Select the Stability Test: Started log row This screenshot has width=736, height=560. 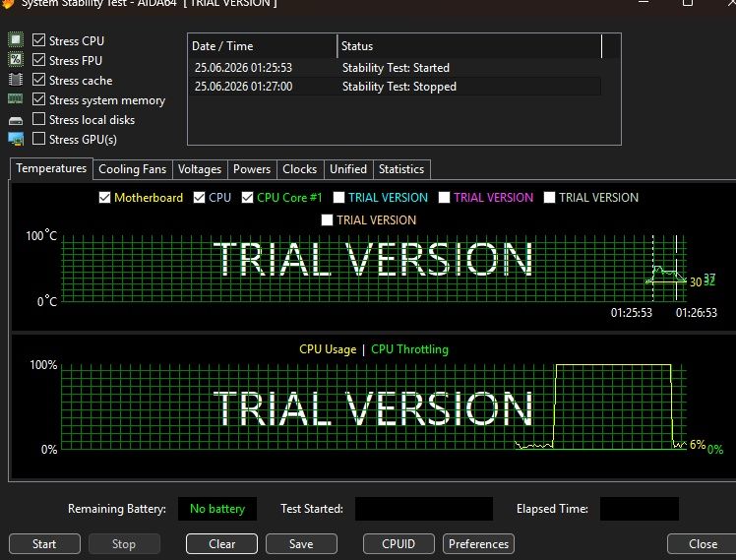coord(396,68)
